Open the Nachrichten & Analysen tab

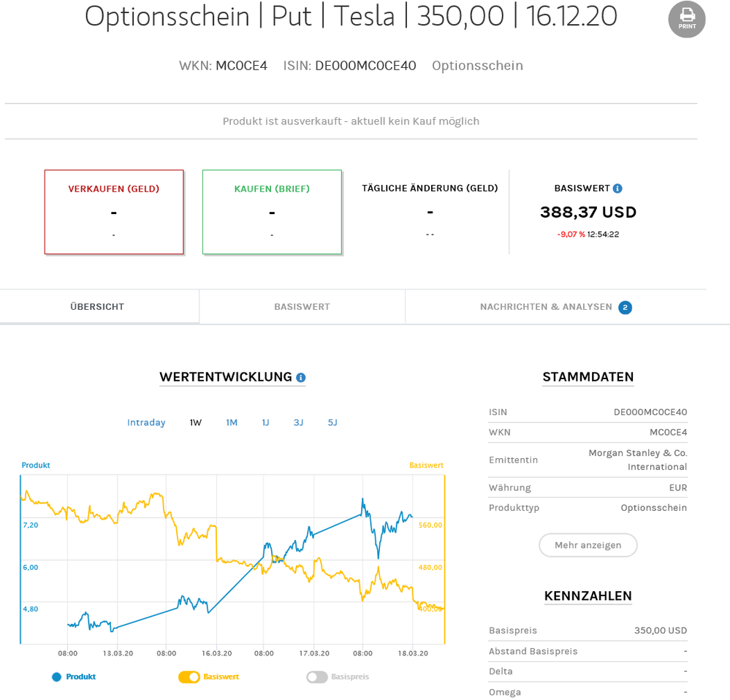click(x=546, y=307)
